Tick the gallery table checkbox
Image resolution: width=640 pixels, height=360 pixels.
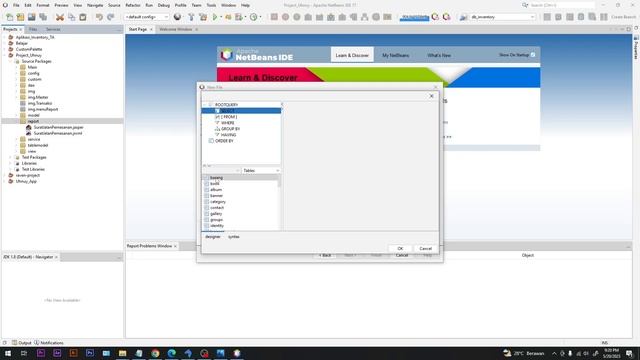click(207, 214)
